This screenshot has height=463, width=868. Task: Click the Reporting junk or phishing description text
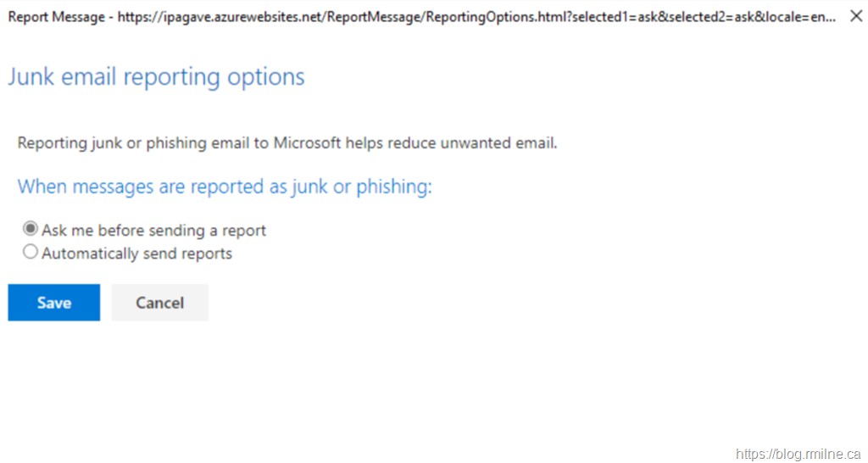287,142
